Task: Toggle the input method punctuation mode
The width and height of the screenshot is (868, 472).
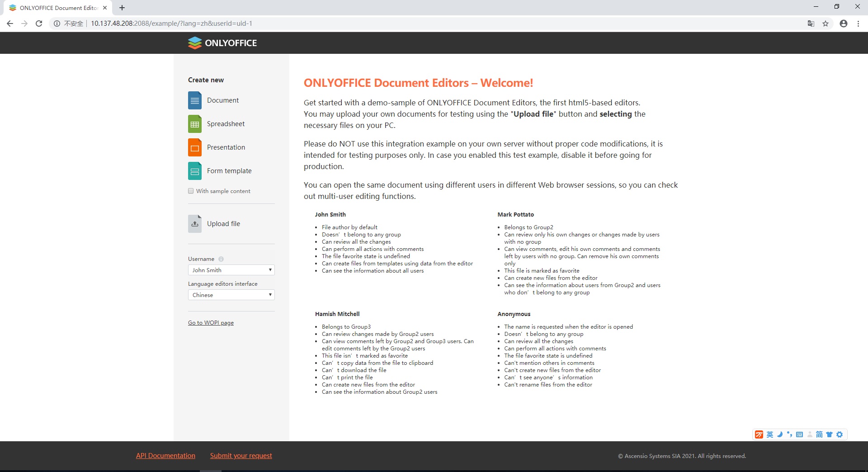Action: (789, 434)
